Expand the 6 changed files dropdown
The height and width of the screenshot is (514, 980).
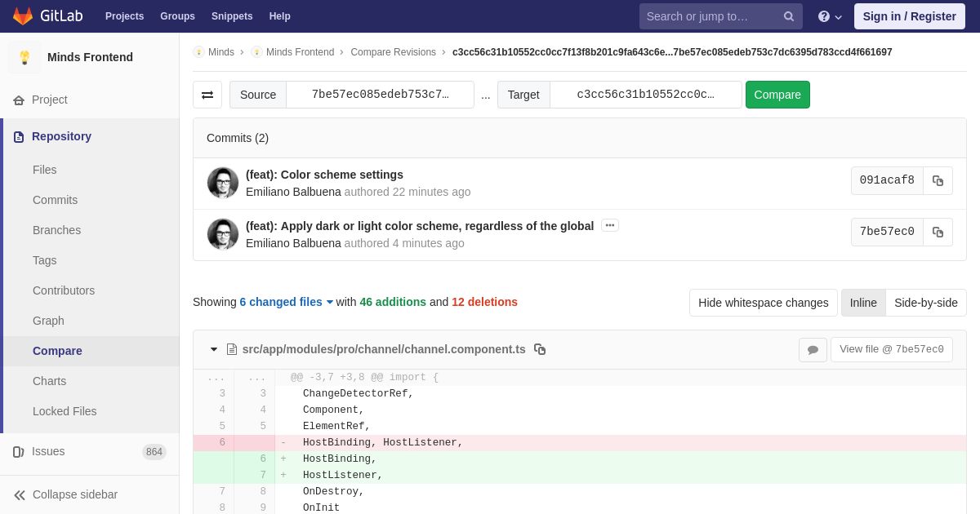(x=287, y=302)
